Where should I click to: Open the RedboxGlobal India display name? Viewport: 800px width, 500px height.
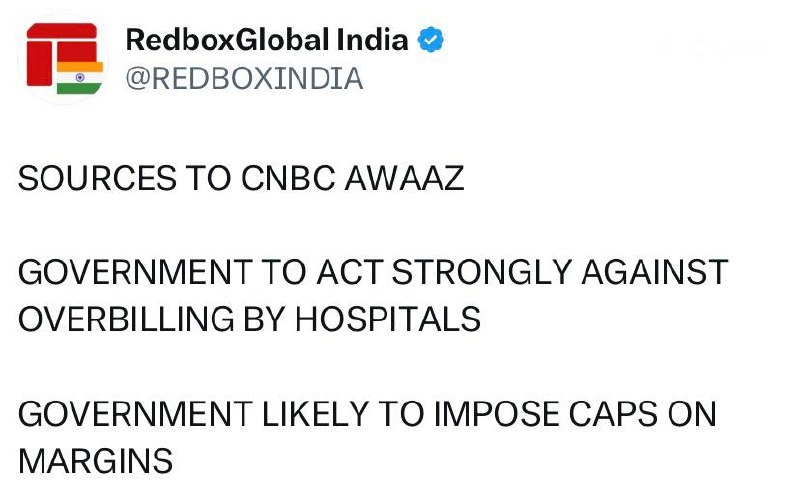tap(267, 41)
